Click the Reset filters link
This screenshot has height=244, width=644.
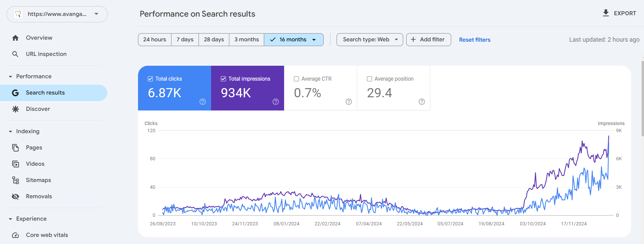[x=475, y=40]
